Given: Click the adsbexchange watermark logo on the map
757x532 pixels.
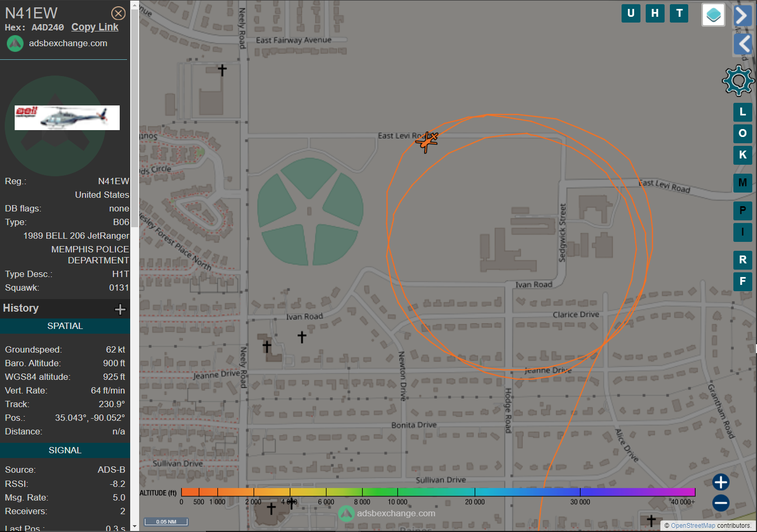Looking at the screenshot, I should click(x=346, y=514).
